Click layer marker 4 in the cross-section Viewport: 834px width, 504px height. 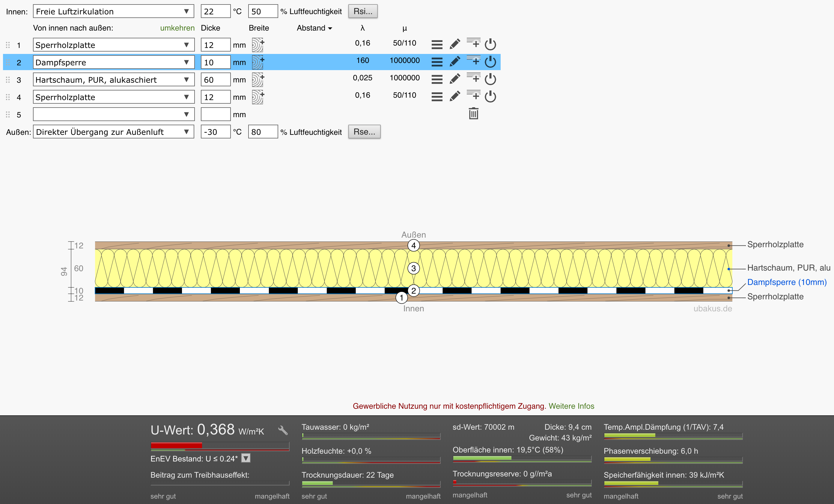pyautogui.click(x=414, y=245)
